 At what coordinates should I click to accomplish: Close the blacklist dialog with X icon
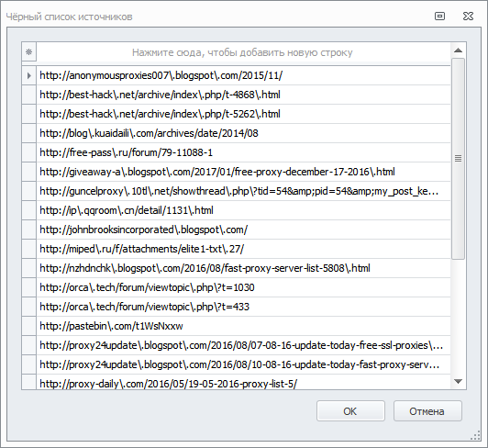468,17
